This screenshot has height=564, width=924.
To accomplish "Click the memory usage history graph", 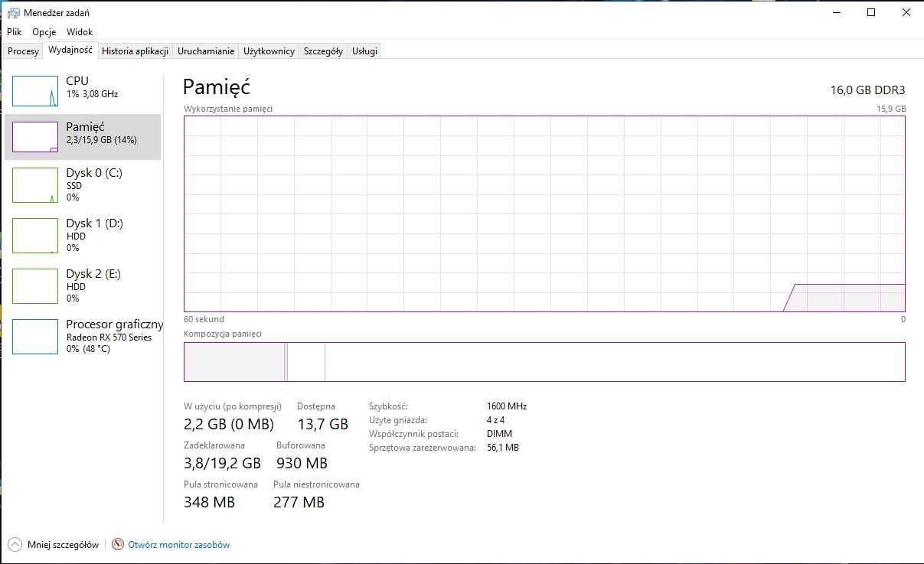I will (544, 214).
